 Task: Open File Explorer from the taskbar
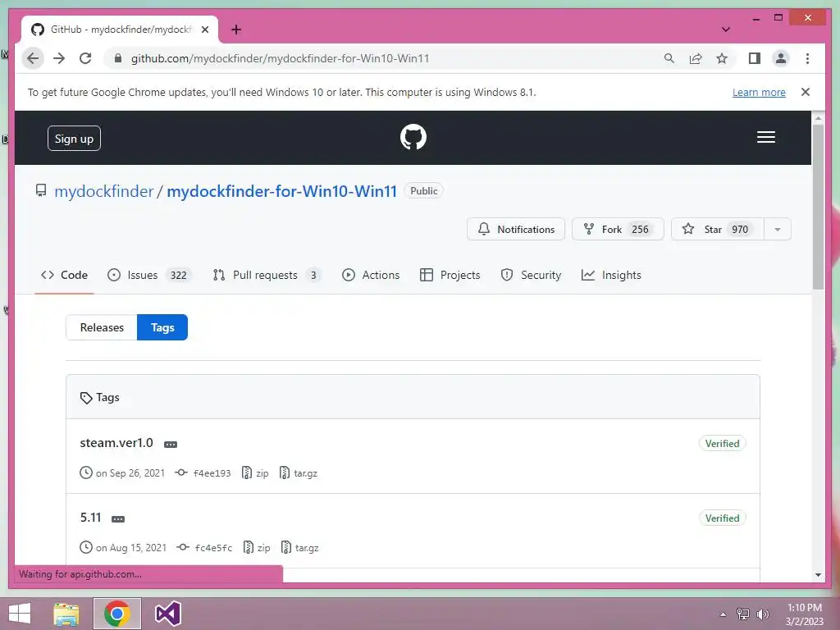[x=66, y=614]
